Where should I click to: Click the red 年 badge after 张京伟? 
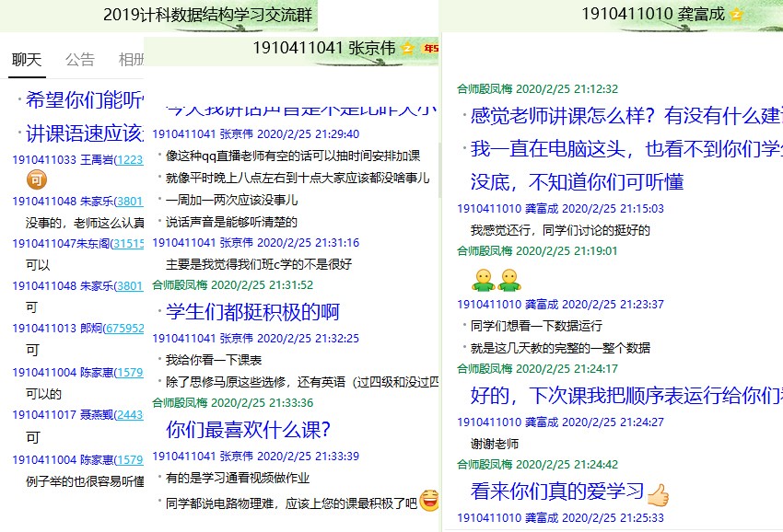pos(429,48)
